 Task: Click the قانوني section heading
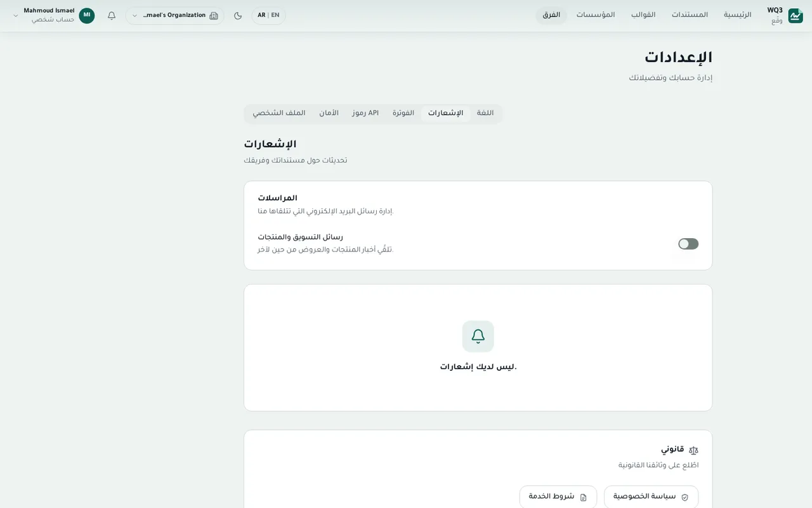click(672, 450)
